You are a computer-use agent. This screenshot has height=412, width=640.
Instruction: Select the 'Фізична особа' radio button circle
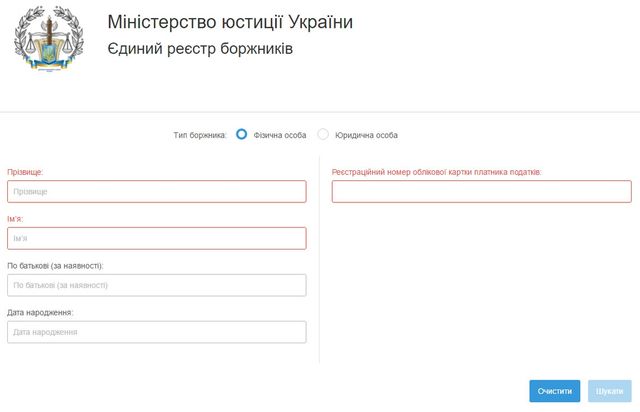242,134
